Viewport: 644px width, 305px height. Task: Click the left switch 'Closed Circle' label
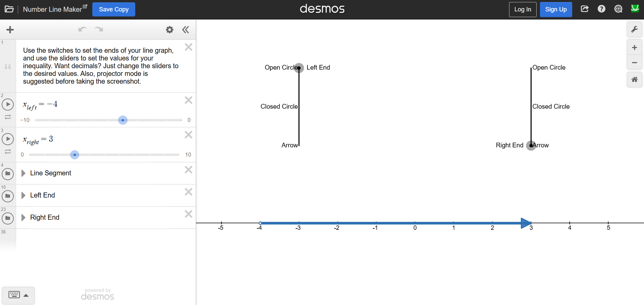point(279,106)
